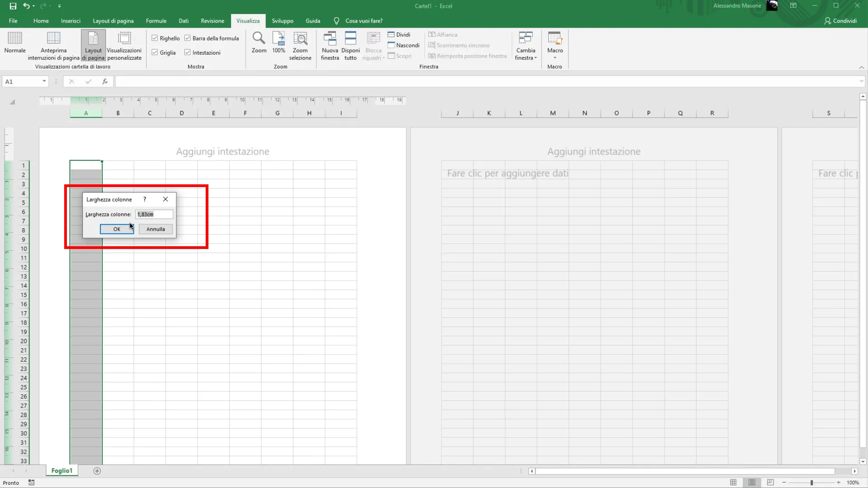The width and height of the screenshot is (868, 488).
Task: Click the Zoom magnifier icon
Action: [259, 38]
